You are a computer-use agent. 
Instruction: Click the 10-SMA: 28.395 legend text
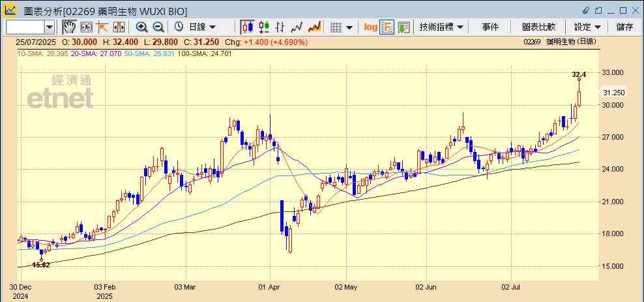click(x=43, y=53)
